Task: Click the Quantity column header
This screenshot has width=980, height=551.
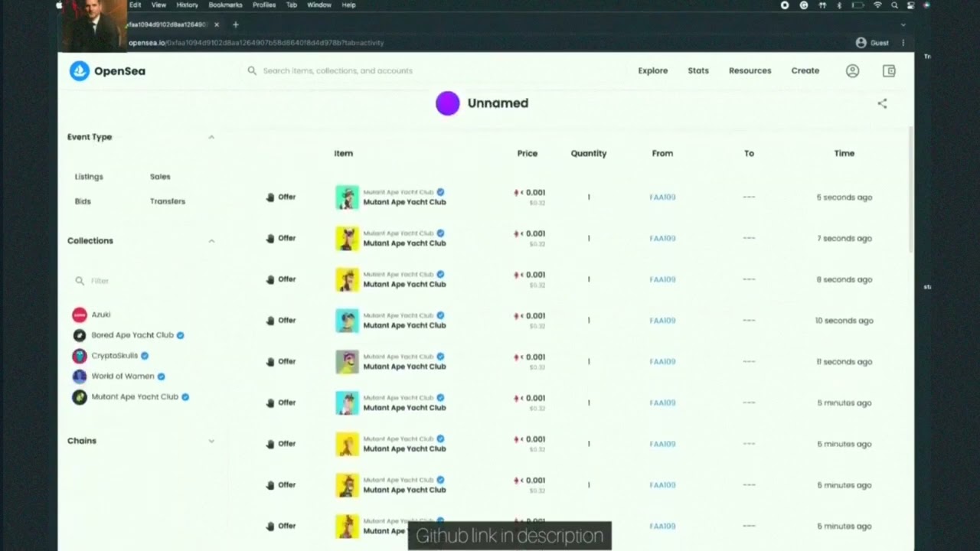Action: pyautogui.click(x=589, y=154)
